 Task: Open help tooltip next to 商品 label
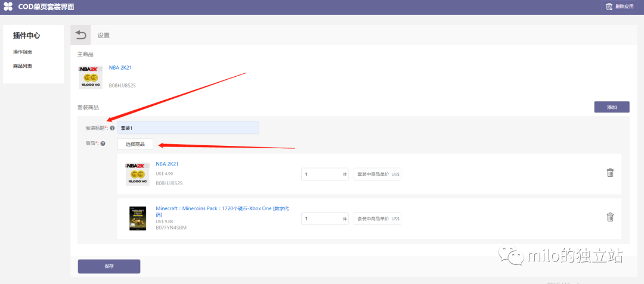103,144
